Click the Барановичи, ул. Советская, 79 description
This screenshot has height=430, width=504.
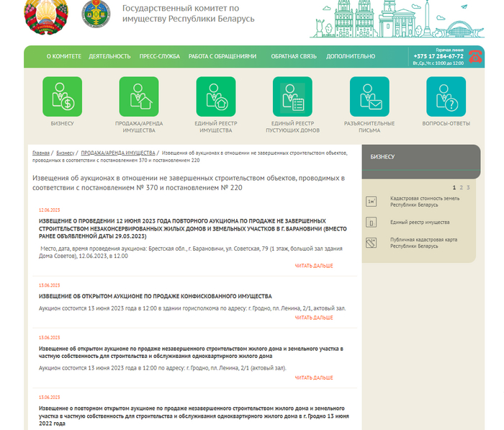point(191,252)
